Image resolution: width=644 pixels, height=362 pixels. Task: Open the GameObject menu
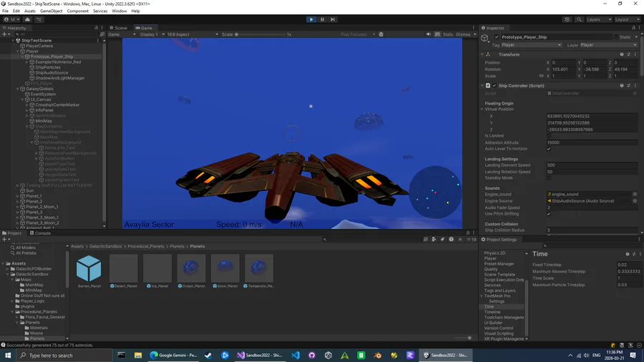click(52, 11)
